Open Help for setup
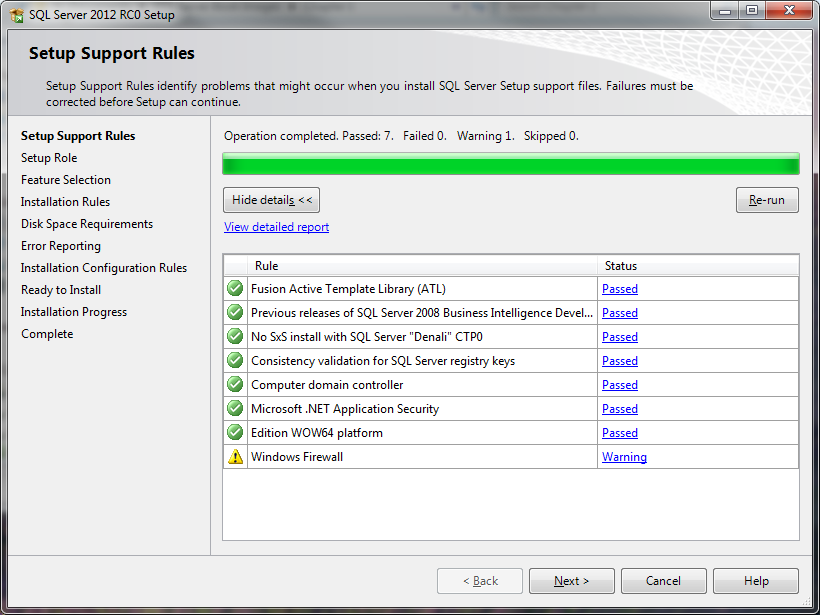Image resolution: width=820 pixels, height=615 pixels. [756, 580]
